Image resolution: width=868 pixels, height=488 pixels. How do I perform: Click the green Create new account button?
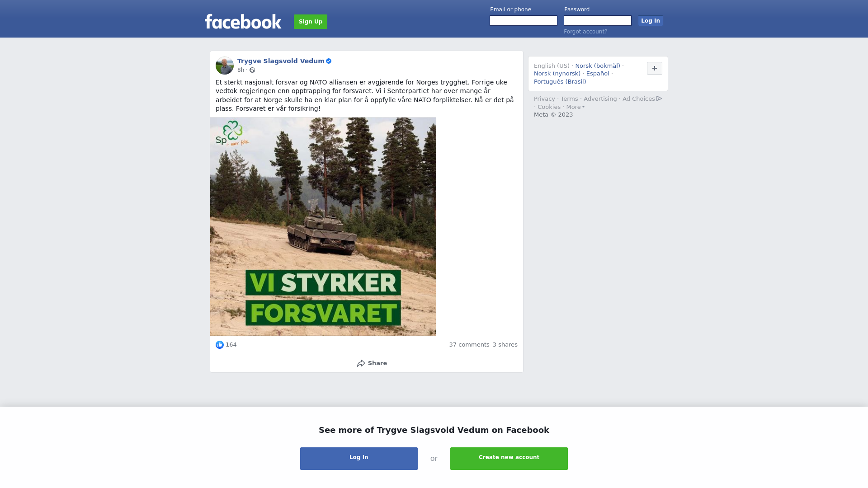coord(509,459)
